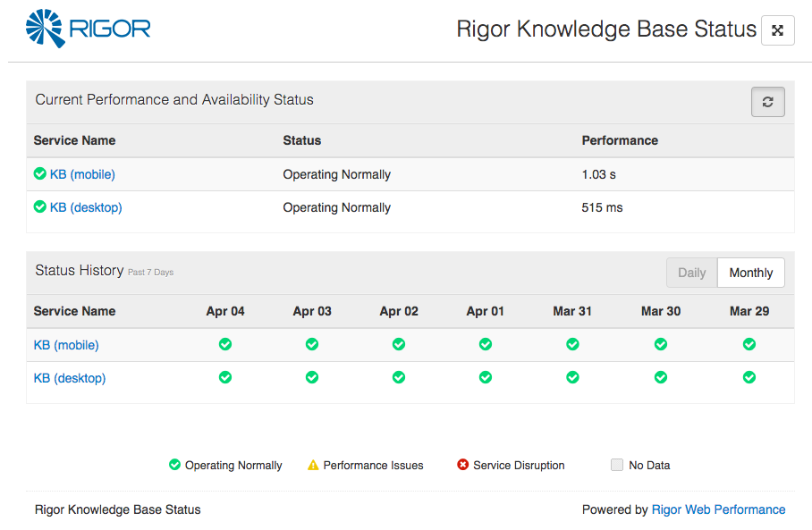Click the 1.03 s performance value
Viewport: 812px width, 530px height.
(598, 174)
